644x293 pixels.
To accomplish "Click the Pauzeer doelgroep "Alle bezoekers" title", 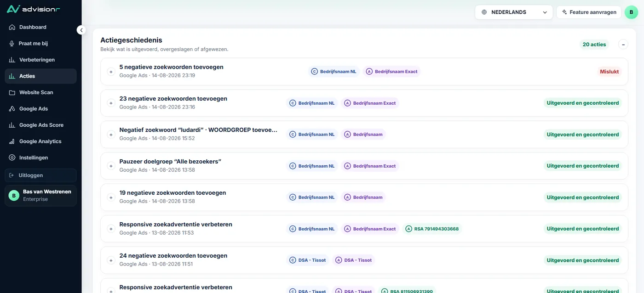I will tap(170, 162).
